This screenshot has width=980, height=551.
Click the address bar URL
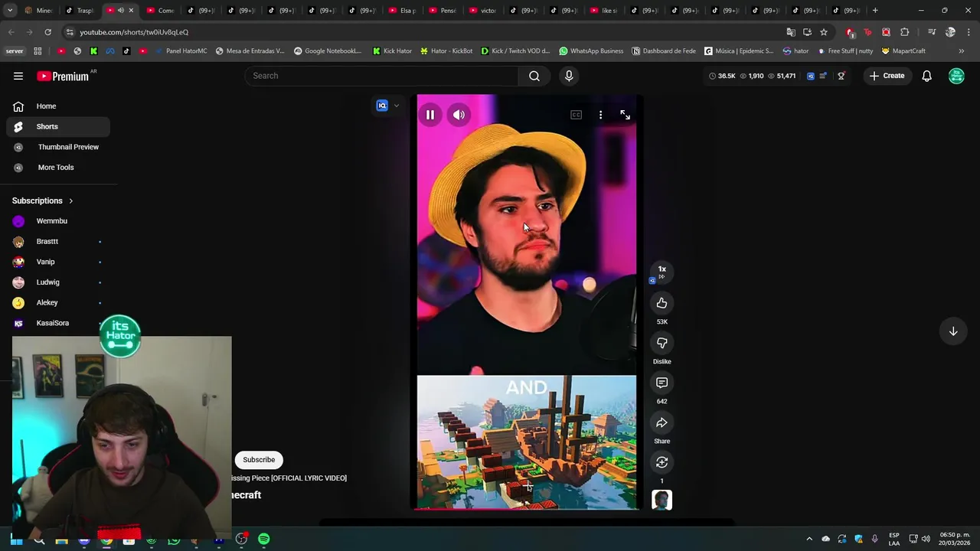point(134,32)
